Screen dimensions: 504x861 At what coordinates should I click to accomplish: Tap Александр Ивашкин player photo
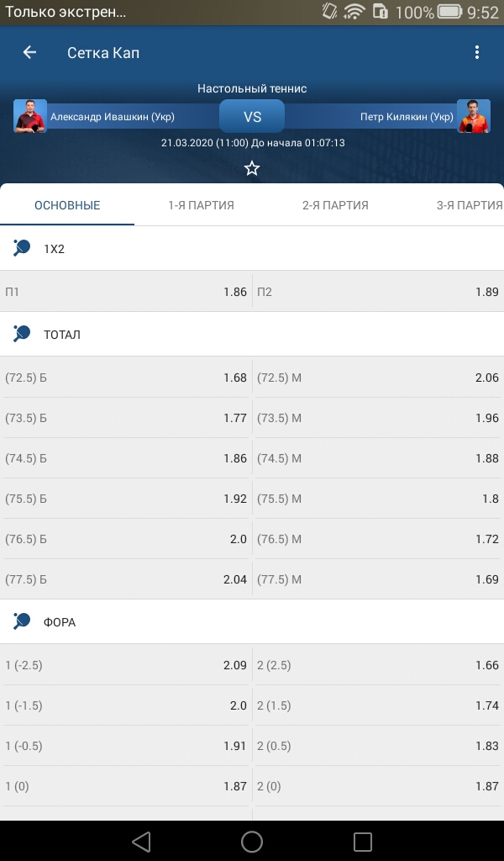click(x=30, y=116)
